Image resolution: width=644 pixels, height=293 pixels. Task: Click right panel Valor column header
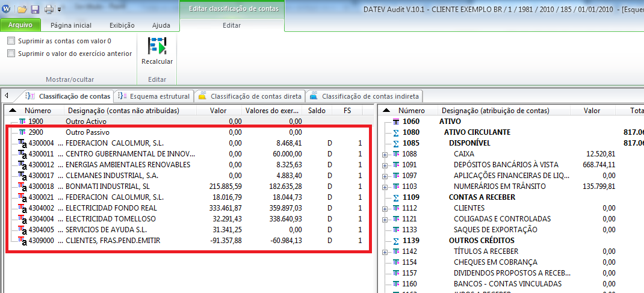(592, 110)
